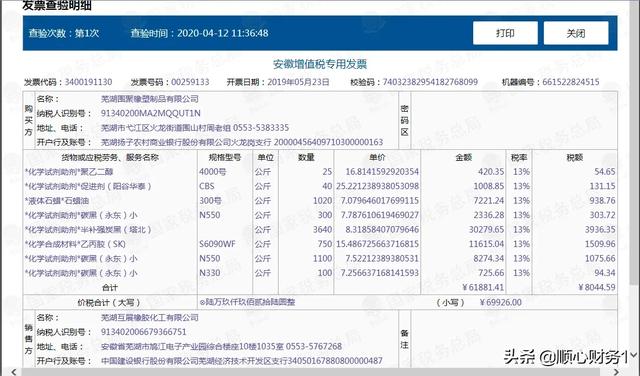The image size is (640, 376).
Task: Click the tax value 938.76
Action: (602, 201)
